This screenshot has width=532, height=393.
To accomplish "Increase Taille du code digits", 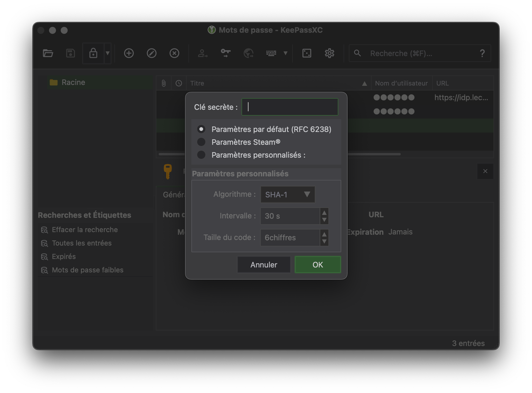I will (324, 234).
